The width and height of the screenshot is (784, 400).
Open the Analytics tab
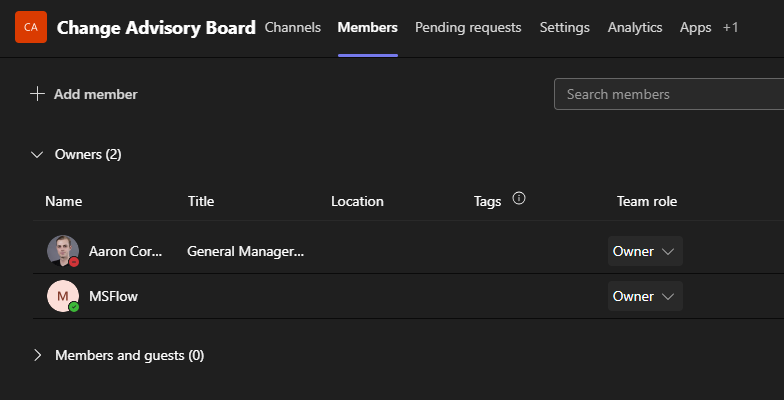point(635,27)
